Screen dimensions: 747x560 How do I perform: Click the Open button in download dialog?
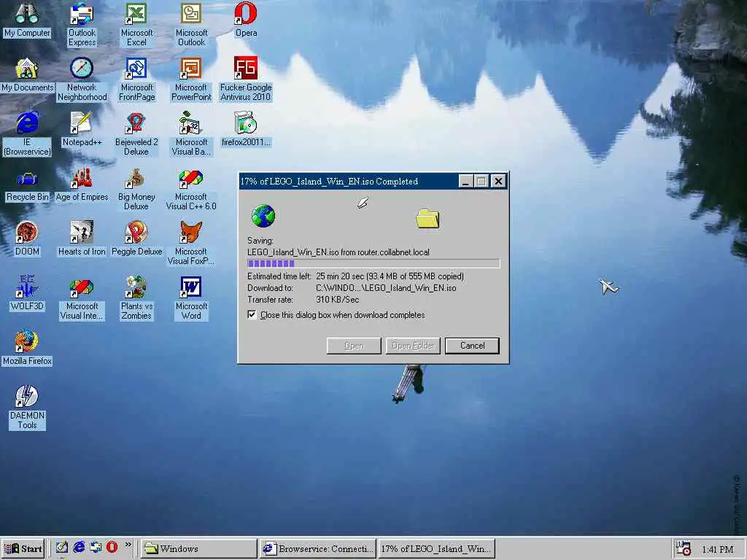click(354, 346)
